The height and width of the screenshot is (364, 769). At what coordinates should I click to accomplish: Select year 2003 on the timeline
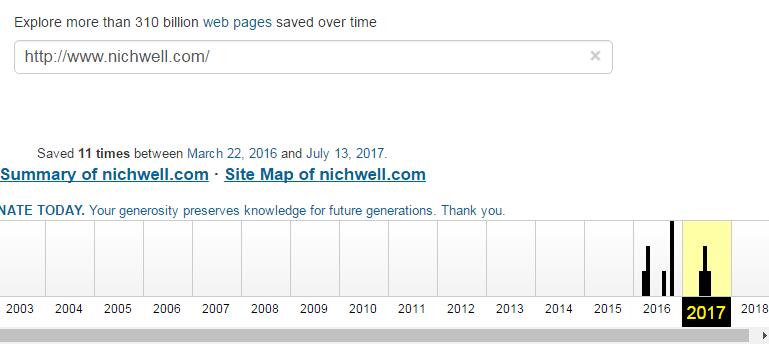tap(20, 309)
